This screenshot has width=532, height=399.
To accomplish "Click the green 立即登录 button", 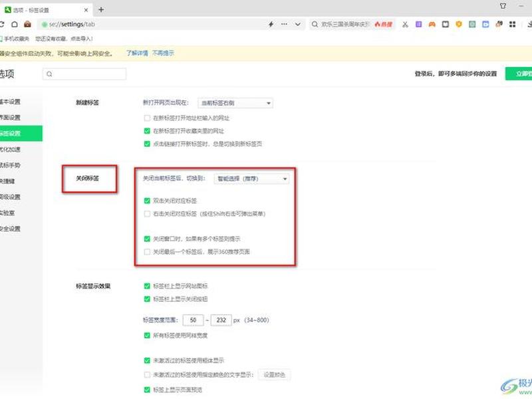I will tap(519, 74).
